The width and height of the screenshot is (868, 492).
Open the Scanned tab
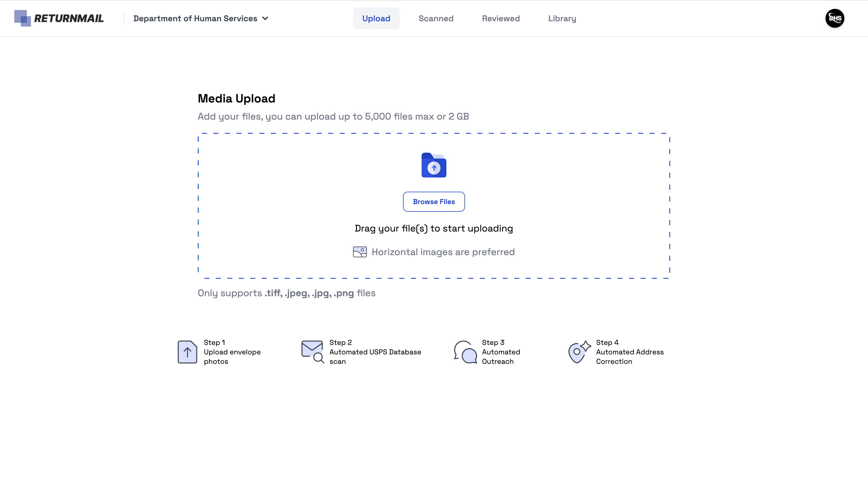pyautogui.click(x=436, y=19)
